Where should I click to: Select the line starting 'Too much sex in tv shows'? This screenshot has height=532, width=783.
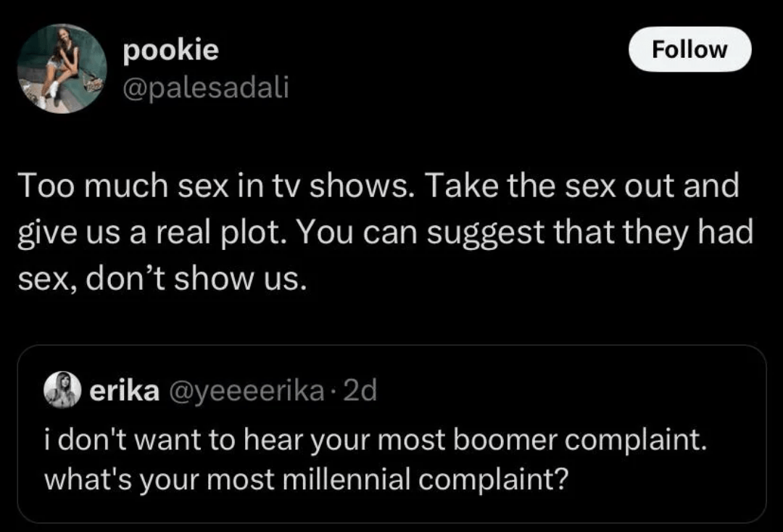pos(377,186)
